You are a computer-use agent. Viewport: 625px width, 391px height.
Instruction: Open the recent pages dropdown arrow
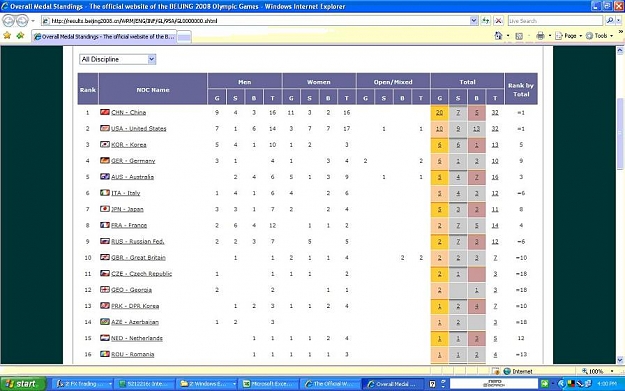click(33, 21)
